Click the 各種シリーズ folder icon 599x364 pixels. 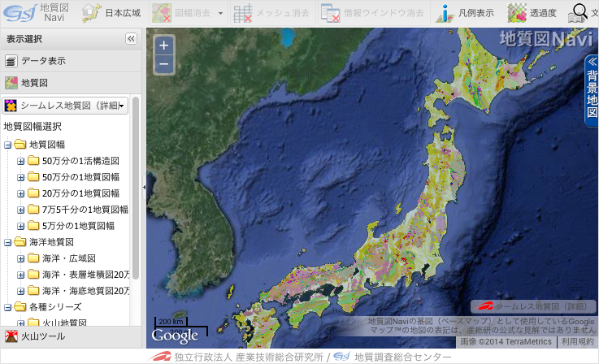pyautogui.click(x=20, y=306)
